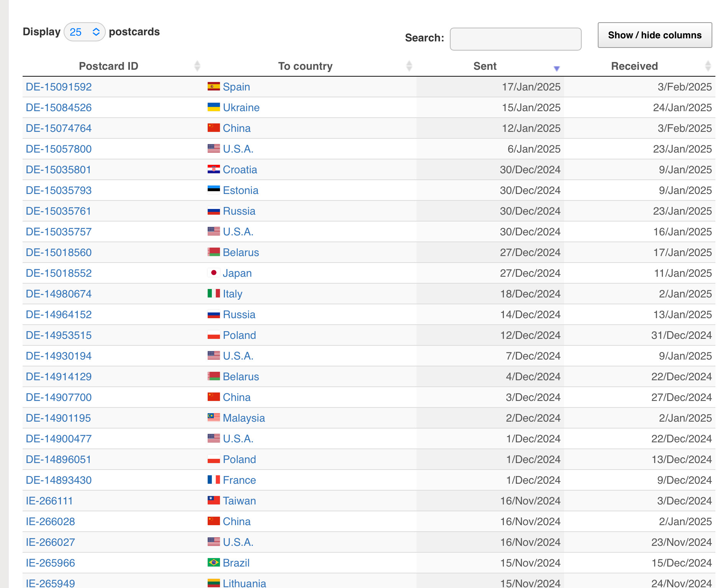Click the Received column header text
The image size is (720, 588).
coord(634,66)
